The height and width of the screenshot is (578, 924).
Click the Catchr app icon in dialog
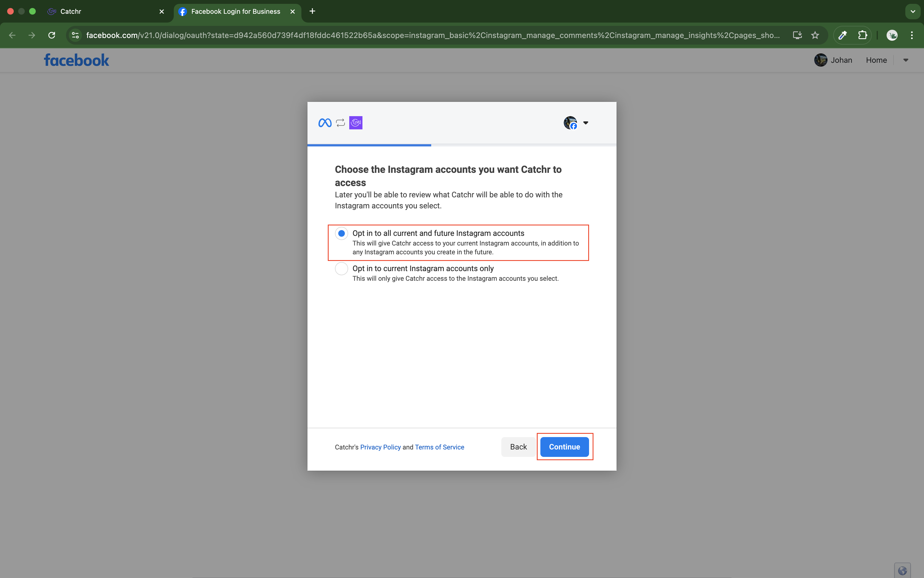point(356,123)
